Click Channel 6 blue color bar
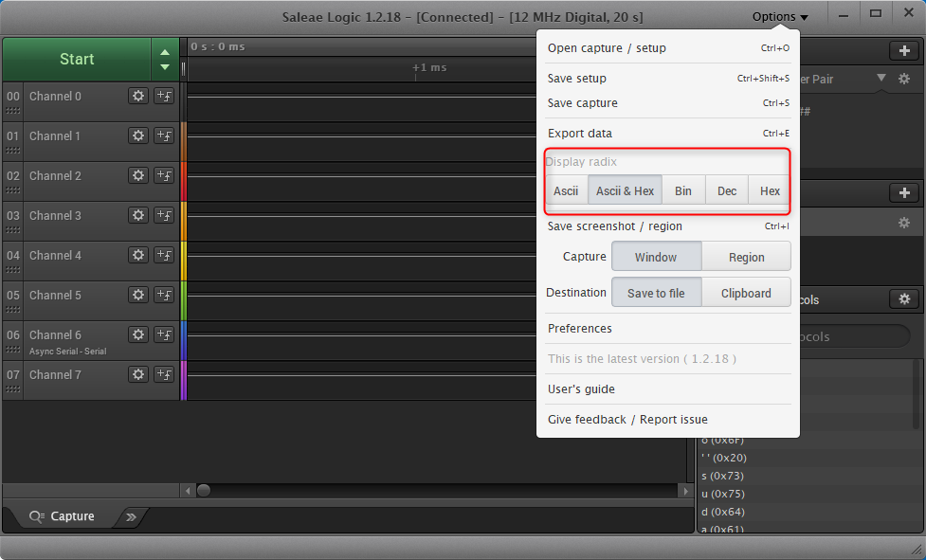This screenshot has width=926, height=560. pos(184,340)
